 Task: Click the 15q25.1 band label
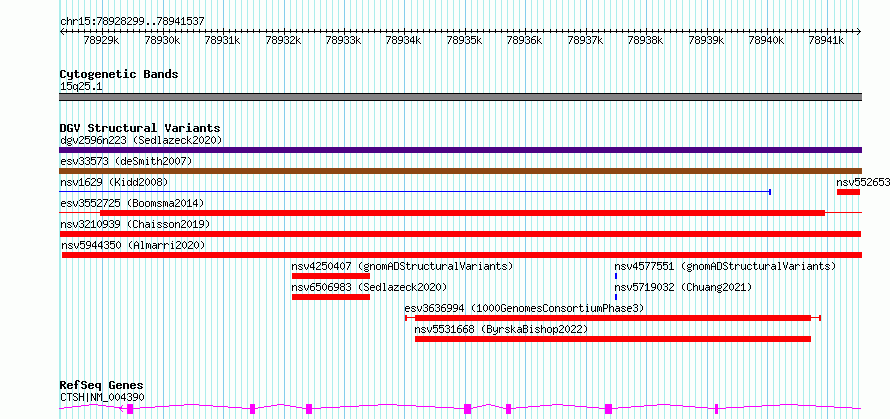pyautogui.click(x=81, y=87)
